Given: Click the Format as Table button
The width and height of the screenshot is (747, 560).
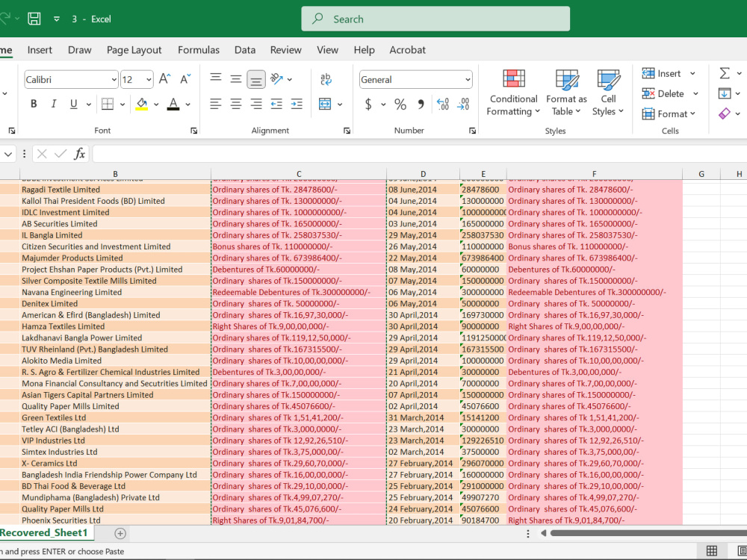Looking at the screenshot, I should (x=566, y=93).
